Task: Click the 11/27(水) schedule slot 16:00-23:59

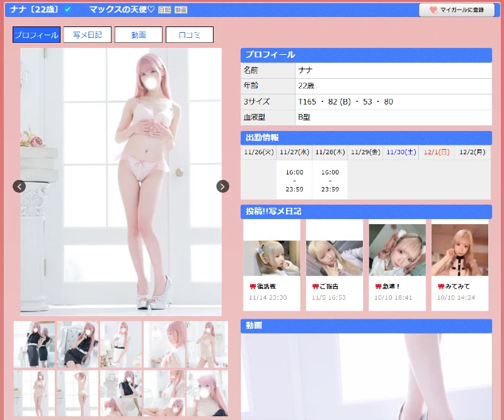Action: pyautogui.click(x=294, y=180)
